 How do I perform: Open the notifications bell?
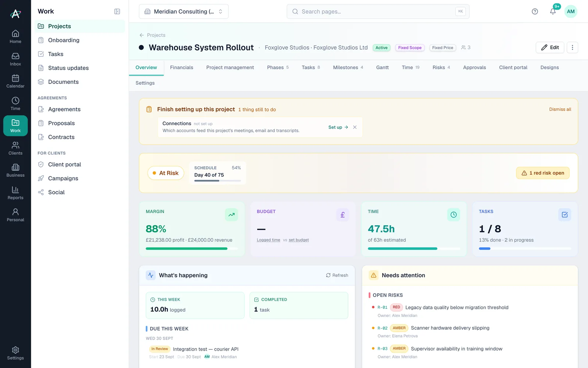[x=553, y=11]
